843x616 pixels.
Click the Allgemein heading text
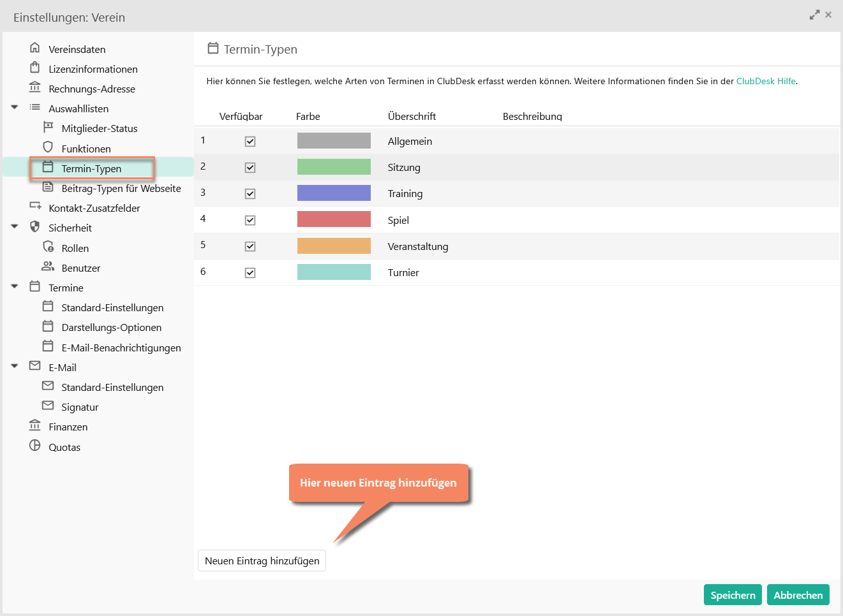(410, 141)
